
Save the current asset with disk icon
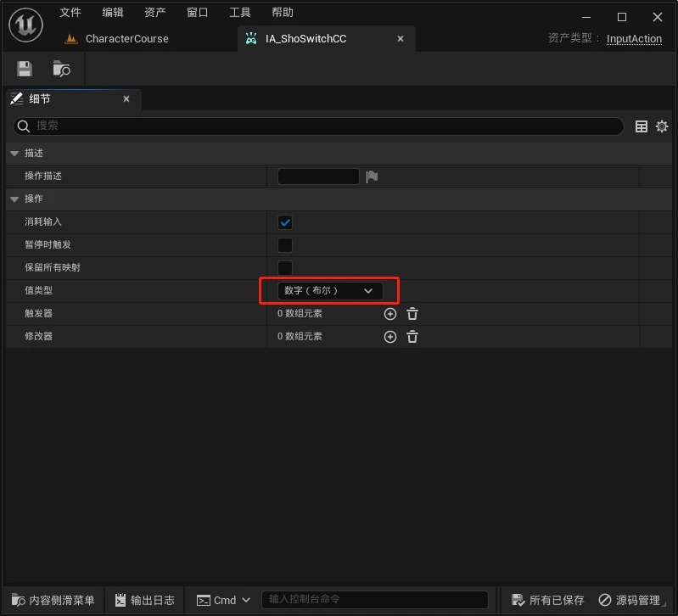coord(25,69)
